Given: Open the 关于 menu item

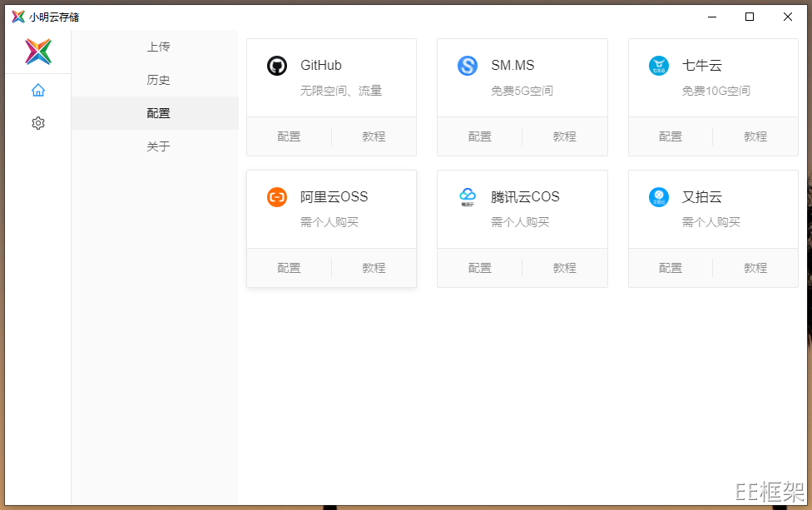Looking at the screenshot, I should [x=155, y=146].
